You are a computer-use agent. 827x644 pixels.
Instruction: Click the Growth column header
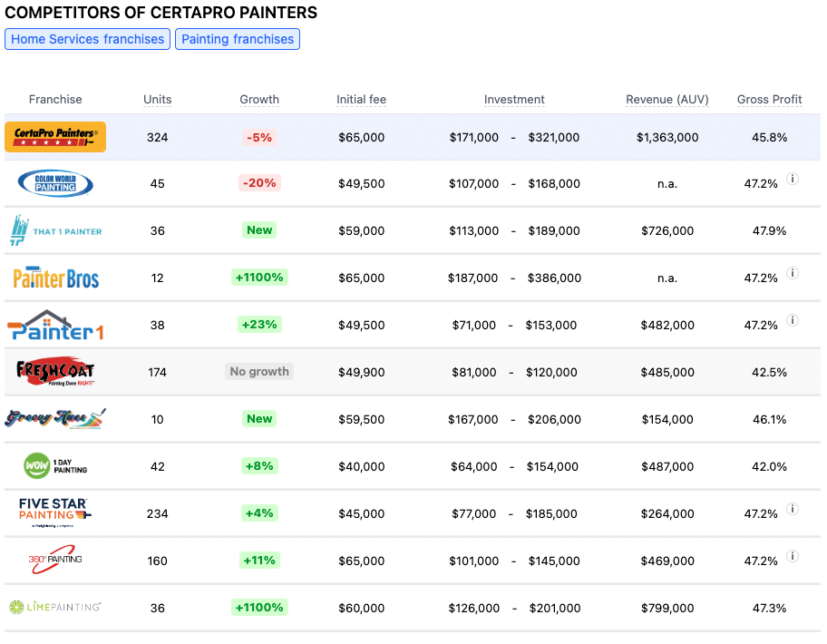point(259,100)
